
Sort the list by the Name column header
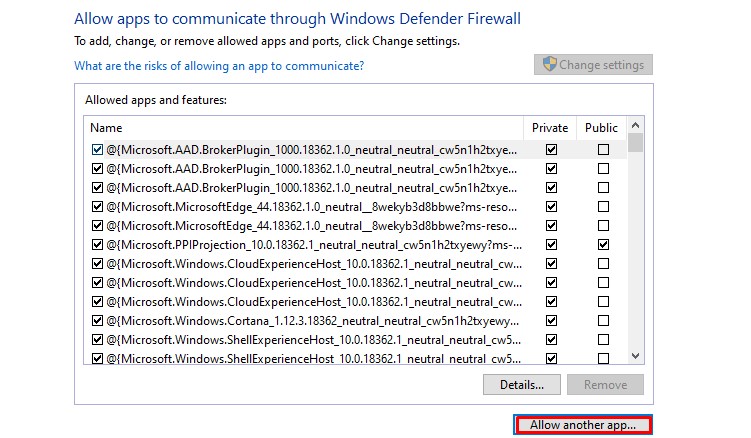(x=304, y=128)
